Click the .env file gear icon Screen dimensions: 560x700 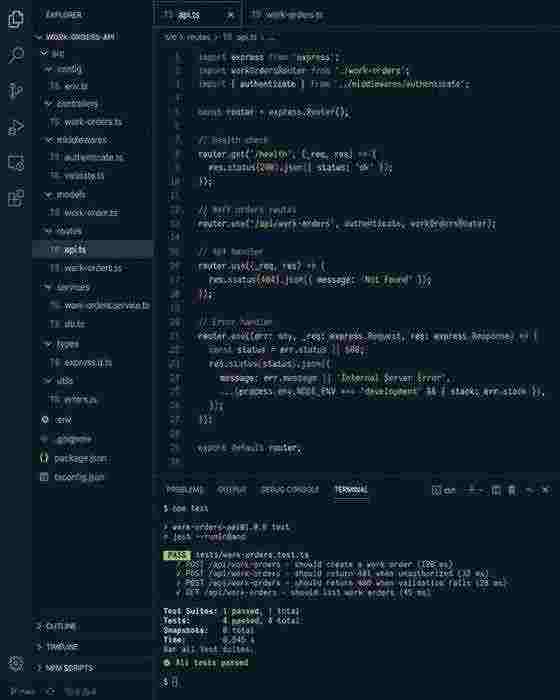(x=45, y=420)
